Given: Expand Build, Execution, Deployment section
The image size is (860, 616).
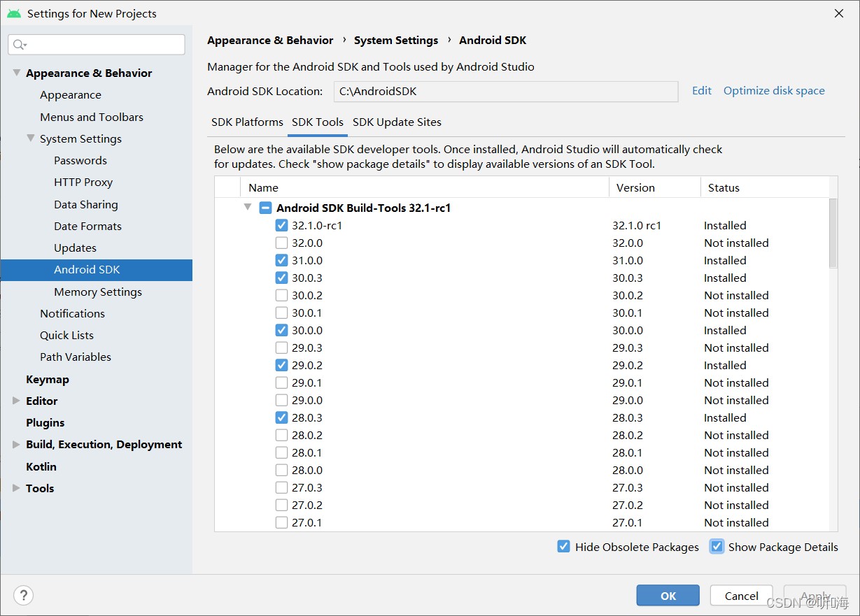Looking at the screenshot, I should (x=17, y=444).
